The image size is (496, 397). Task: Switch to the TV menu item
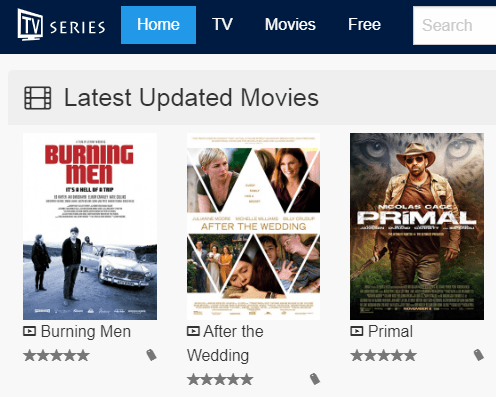pos(222,25)
